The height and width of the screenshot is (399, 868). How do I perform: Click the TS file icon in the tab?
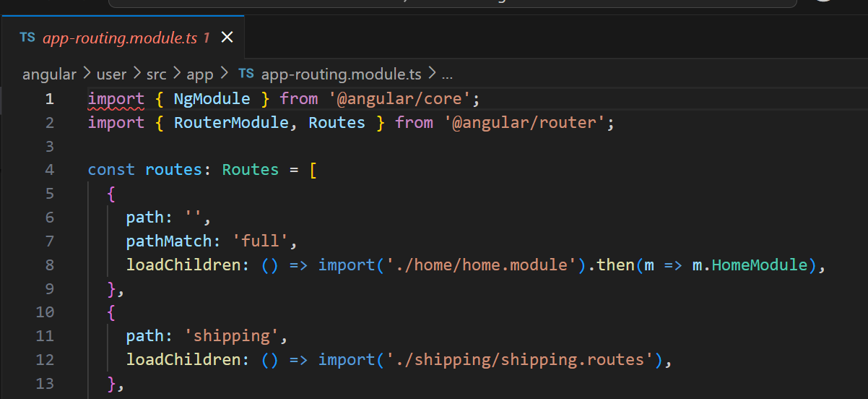[27, 38]
